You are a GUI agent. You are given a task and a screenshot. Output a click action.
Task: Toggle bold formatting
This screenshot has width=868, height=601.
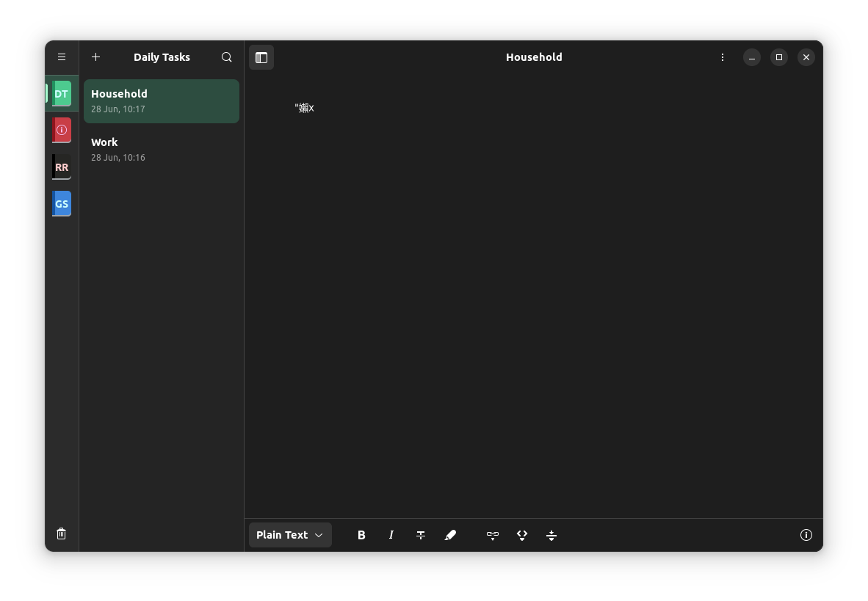tap(361, 535)
